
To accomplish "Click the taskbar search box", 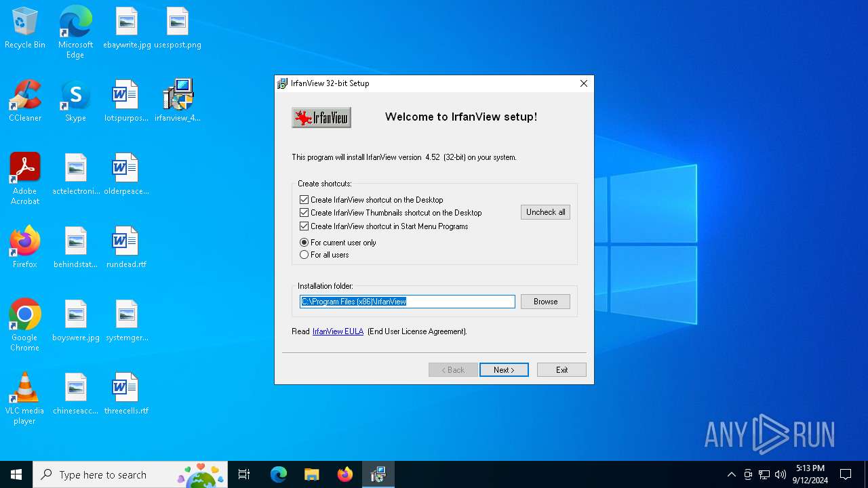I will [130, 474].
